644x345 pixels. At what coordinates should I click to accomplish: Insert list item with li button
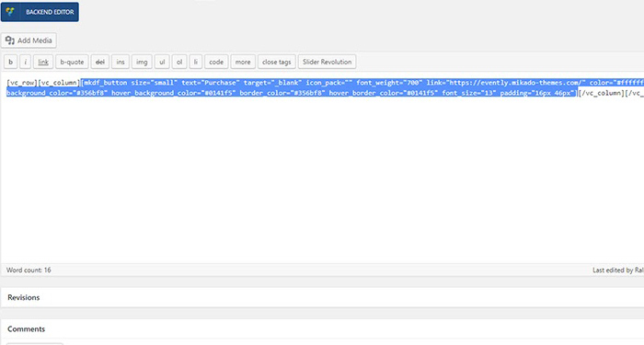tap(195, 62)
